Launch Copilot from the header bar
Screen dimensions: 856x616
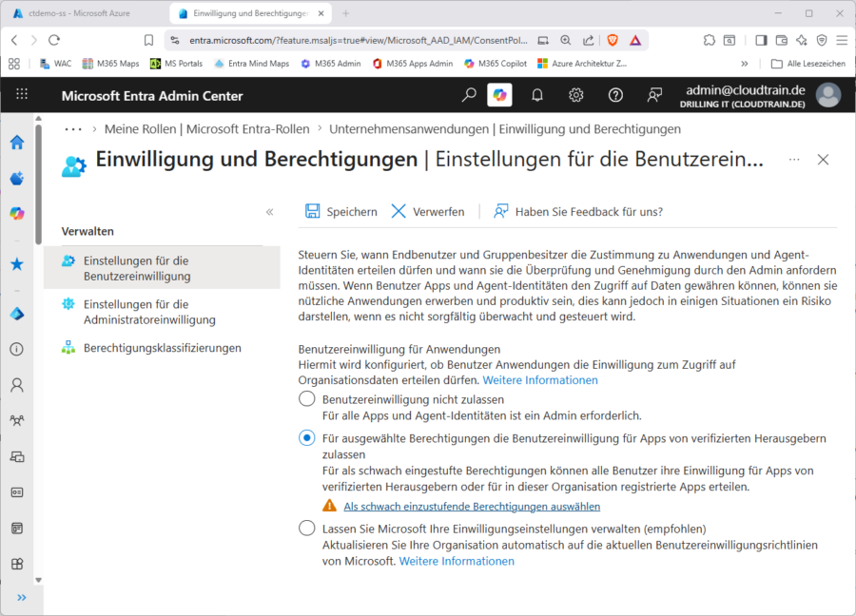[x=499, y=95]
